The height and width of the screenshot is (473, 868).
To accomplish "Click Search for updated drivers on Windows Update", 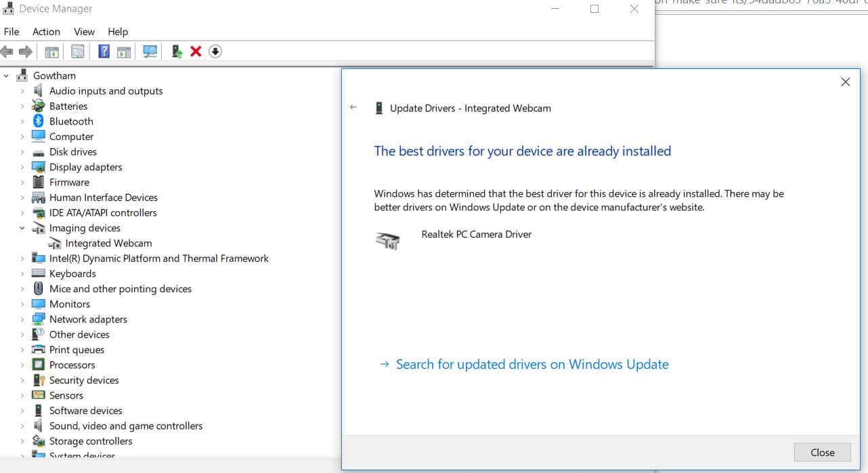I will [x=532, y=364].
